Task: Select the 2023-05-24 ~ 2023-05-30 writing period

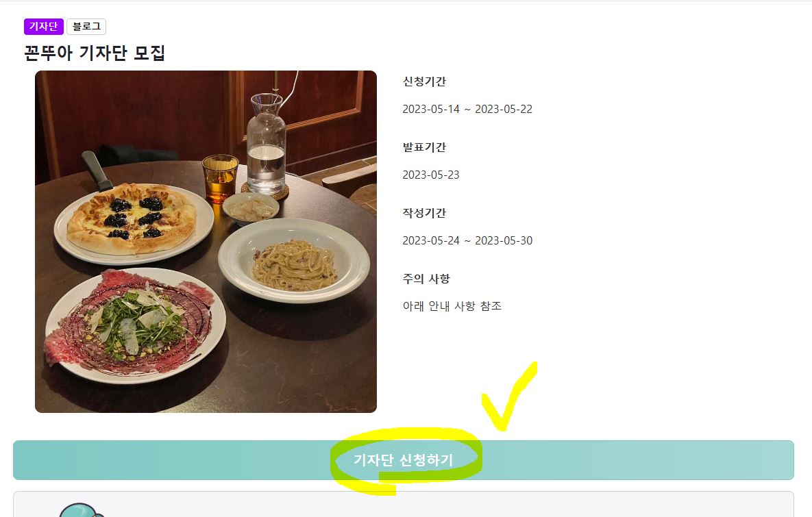Action: (x=467, y=240)
